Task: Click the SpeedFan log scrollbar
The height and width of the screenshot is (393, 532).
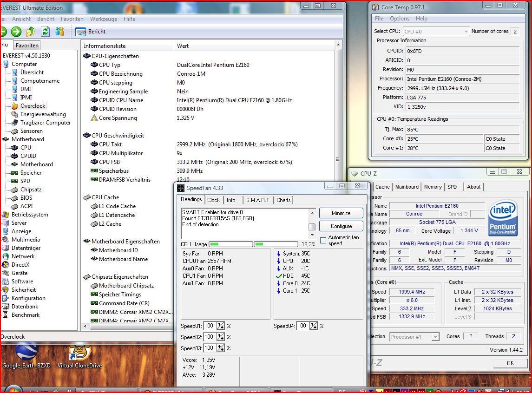Action: point(312,224)
